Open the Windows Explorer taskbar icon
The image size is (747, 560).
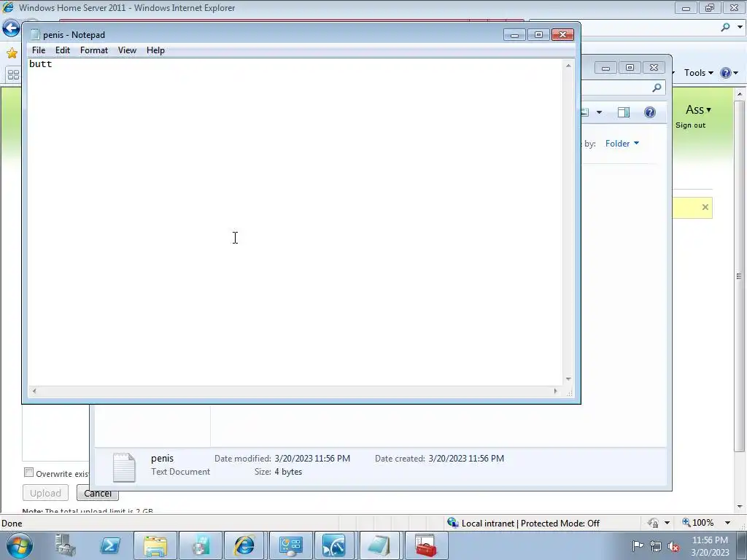(x=155, y=545)
